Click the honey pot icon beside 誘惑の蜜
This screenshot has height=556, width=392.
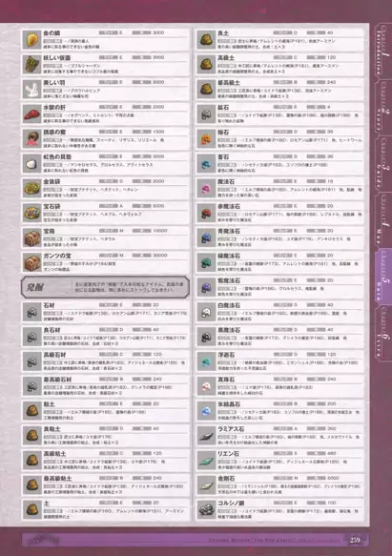(x=32, y=138)
